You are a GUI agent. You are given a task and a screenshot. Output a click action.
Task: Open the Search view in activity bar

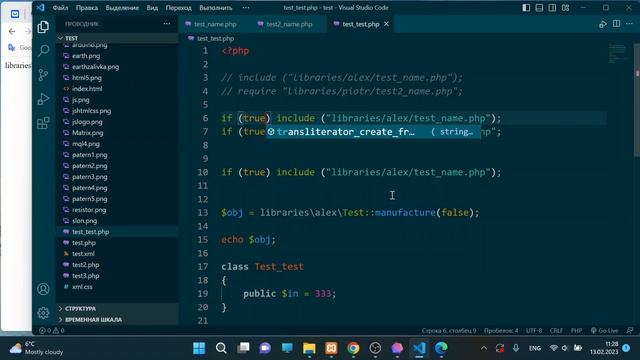click(x=43, y=51)
